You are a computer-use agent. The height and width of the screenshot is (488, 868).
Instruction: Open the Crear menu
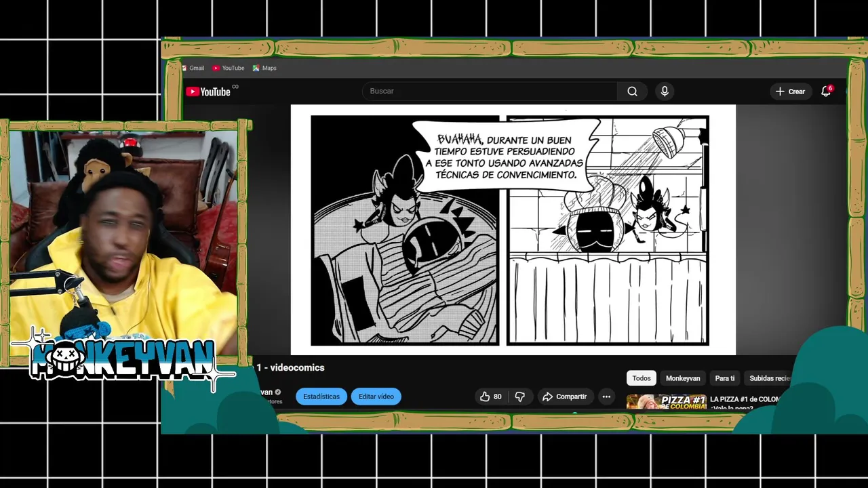coord(790,91)
